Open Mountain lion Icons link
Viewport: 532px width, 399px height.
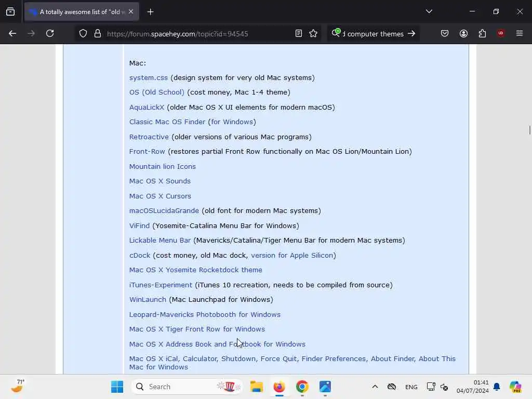point(162,166)
